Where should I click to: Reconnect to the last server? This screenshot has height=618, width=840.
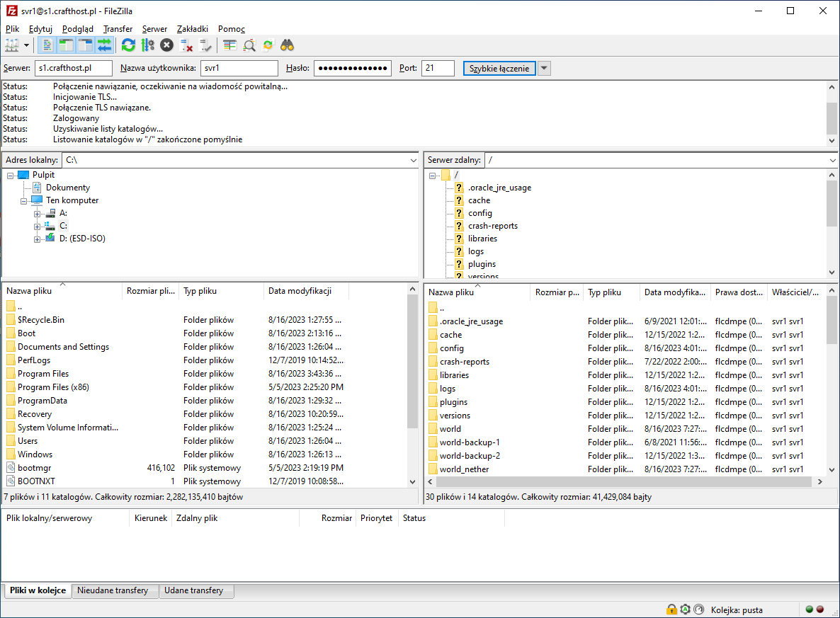(x=205, y=45)
